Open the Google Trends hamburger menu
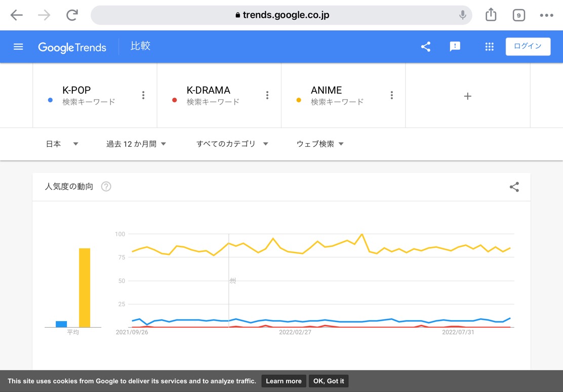 [x=18, y=47]
